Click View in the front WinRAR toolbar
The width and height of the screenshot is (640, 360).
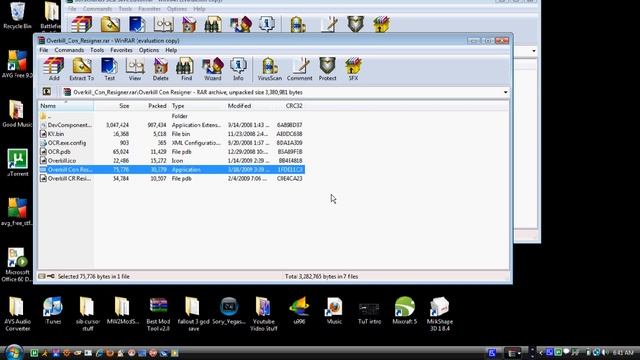tap(135, 69)
